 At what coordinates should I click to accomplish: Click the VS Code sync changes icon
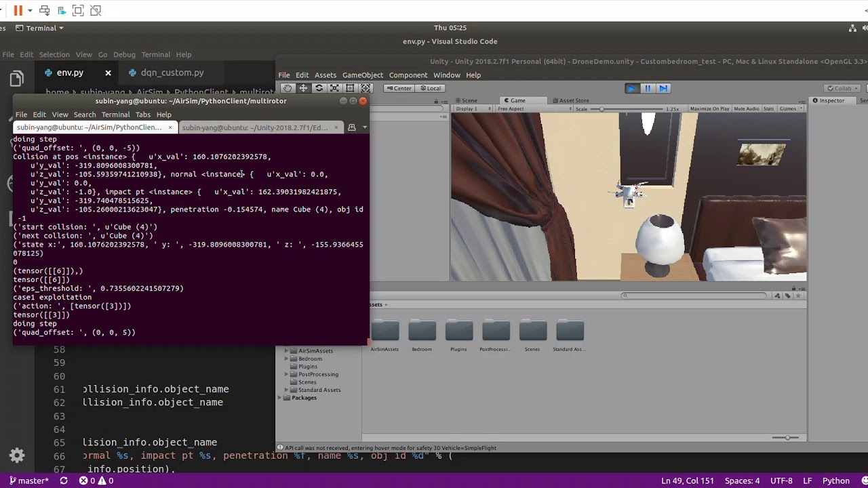click(x=64, y=481)
